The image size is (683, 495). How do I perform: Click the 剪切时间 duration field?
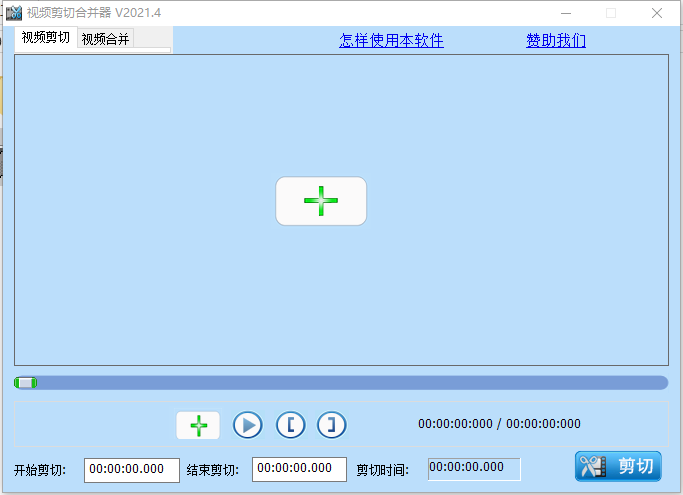(474, 469)
